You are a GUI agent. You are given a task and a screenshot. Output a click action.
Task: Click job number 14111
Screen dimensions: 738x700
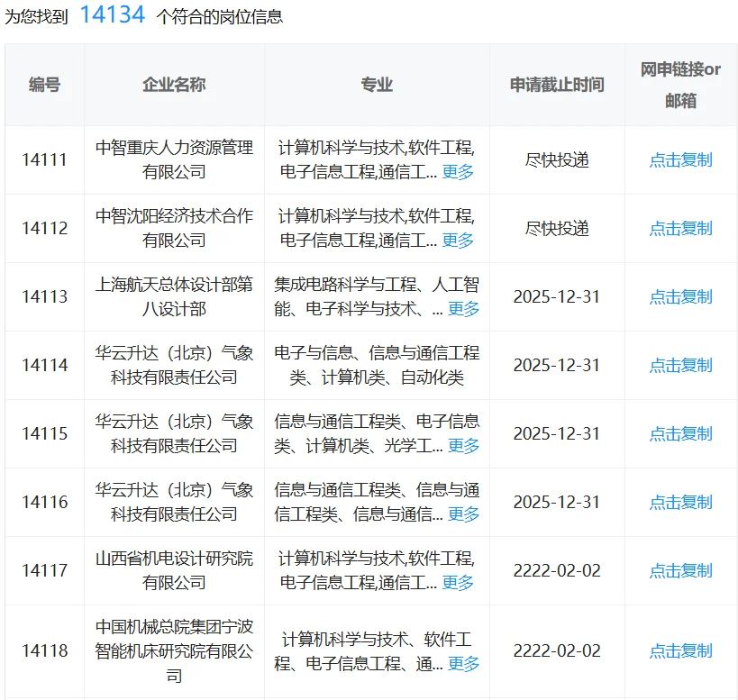(x=45, y=160)
